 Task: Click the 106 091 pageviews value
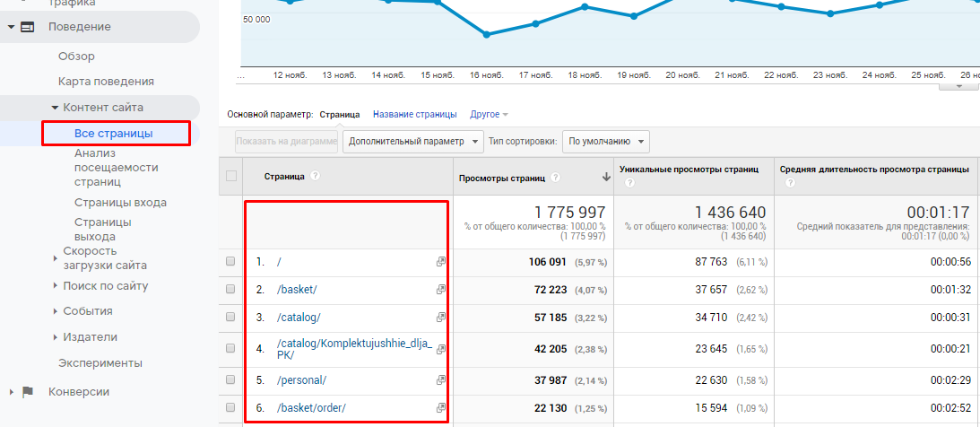548,263
